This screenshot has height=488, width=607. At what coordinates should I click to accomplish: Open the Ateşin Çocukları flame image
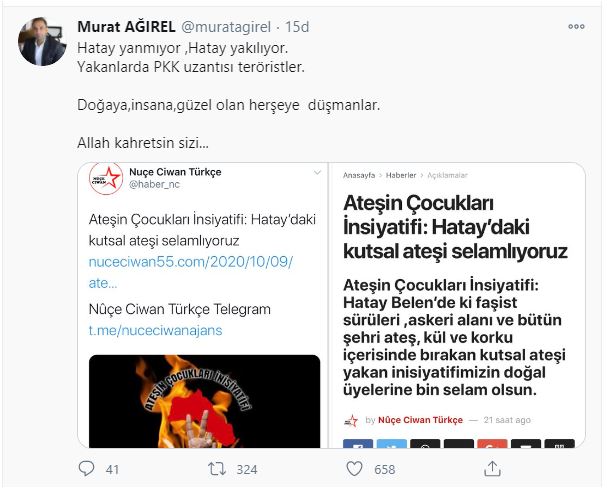[x=204, y=401]
